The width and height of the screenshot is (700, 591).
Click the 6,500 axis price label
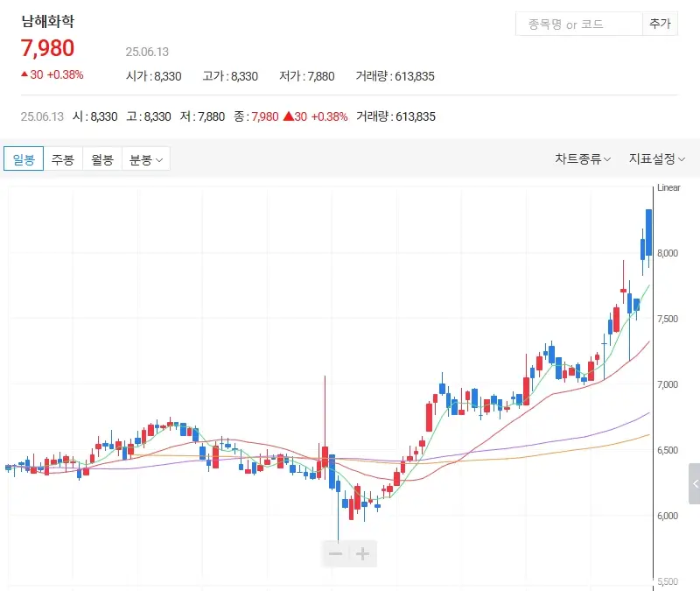coord(668,450)
